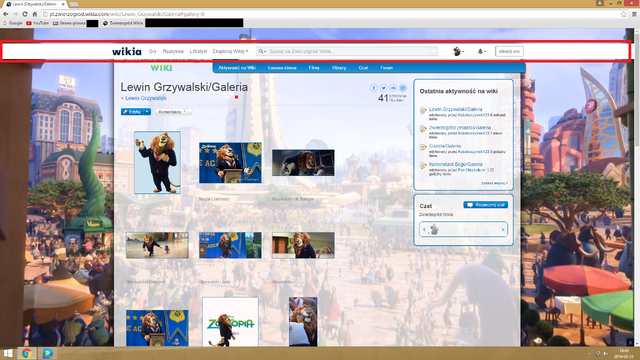This screenshot has height=360, width=640.
Task: Click the Rozpocznij czat button
Action: (486, 205)
